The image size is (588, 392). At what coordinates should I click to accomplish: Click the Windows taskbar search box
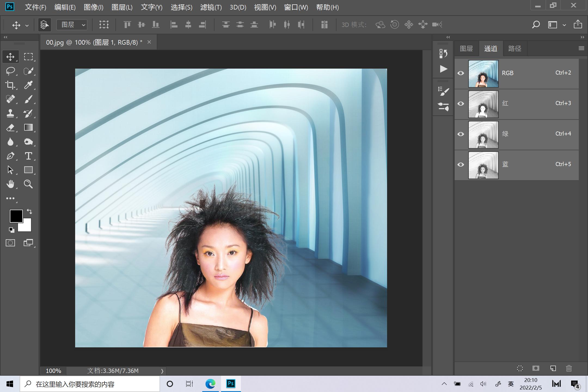90,384
